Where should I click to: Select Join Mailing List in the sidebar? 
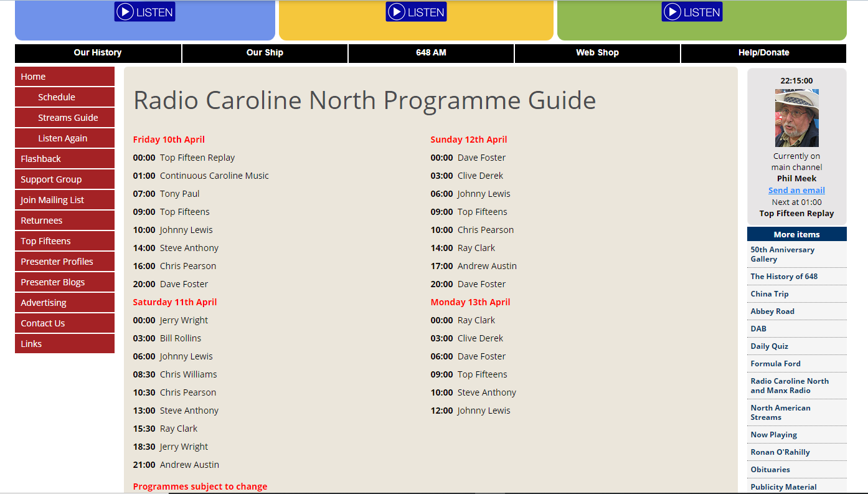coord(65,200)
